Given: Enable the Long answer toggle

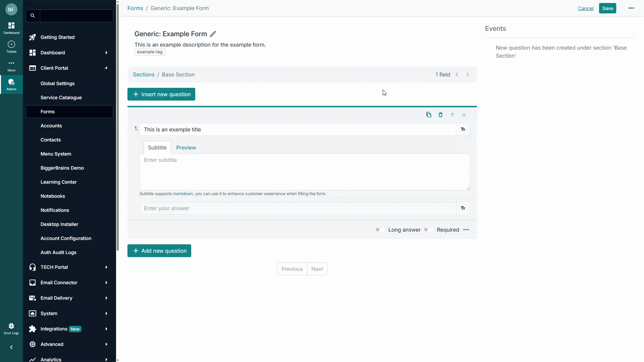Looking at the screenshot, I should (x=380, y=230).
